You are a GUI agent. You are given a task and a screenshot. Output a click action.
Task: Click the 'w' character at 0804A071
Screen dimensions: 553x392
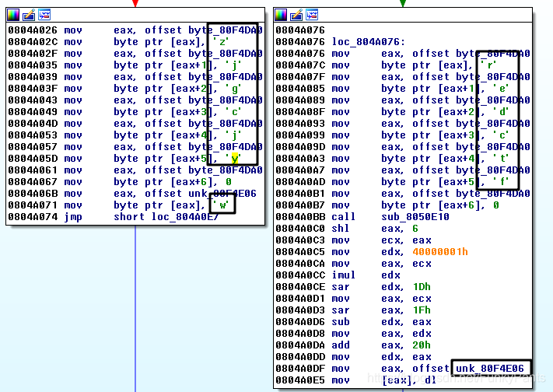222,205
